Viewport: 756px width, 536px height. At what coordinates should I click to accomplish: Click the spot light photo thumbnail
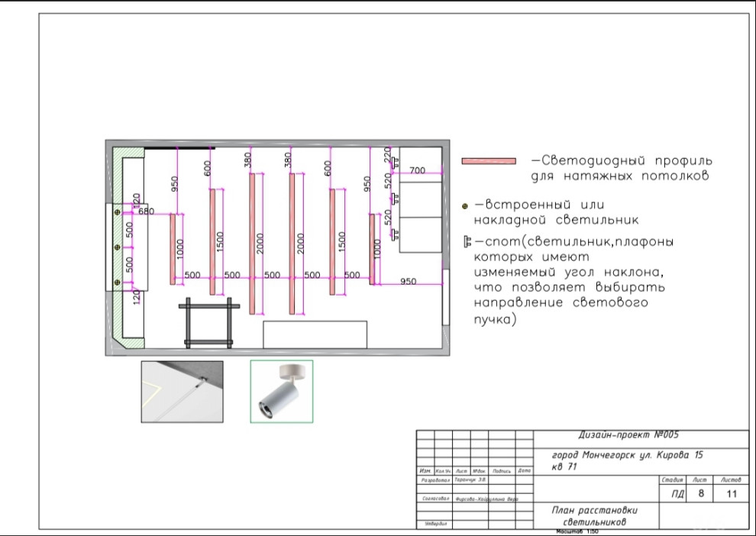281,391
